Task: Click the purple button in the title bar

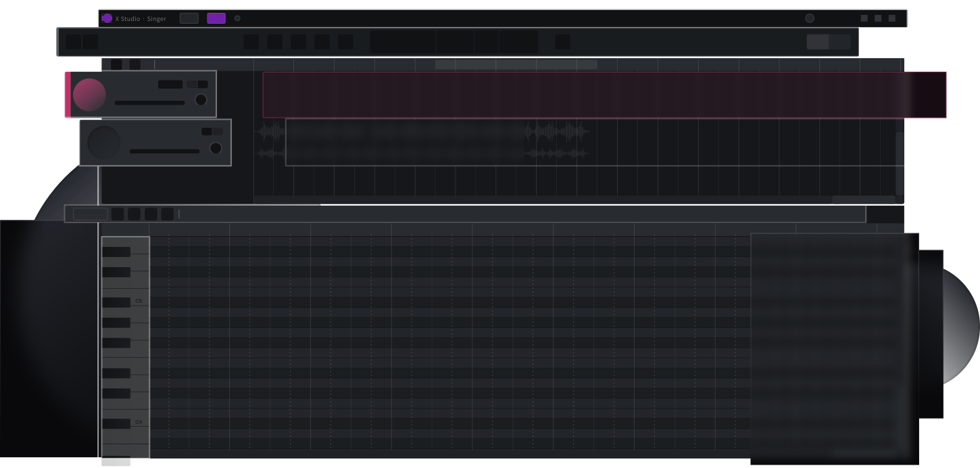Action: (216, 18)
